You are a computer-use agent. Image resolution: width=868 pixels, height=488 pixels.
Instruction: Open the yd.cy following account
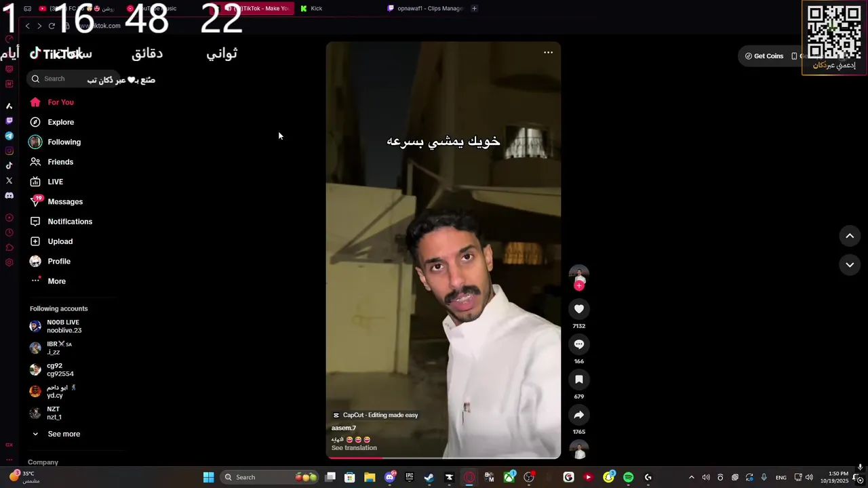coord(54,391)
